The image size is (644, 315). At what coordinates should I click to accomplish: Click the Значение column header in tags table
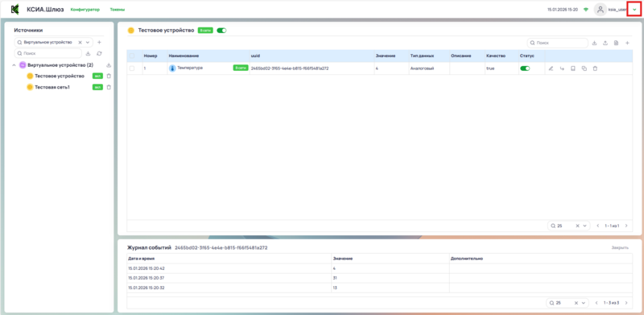point(386,56)
